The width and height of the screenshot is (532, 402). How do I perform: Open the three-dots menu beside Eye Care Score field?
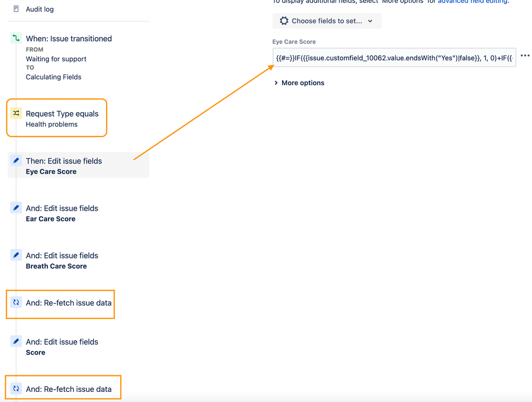coord(525,56)
